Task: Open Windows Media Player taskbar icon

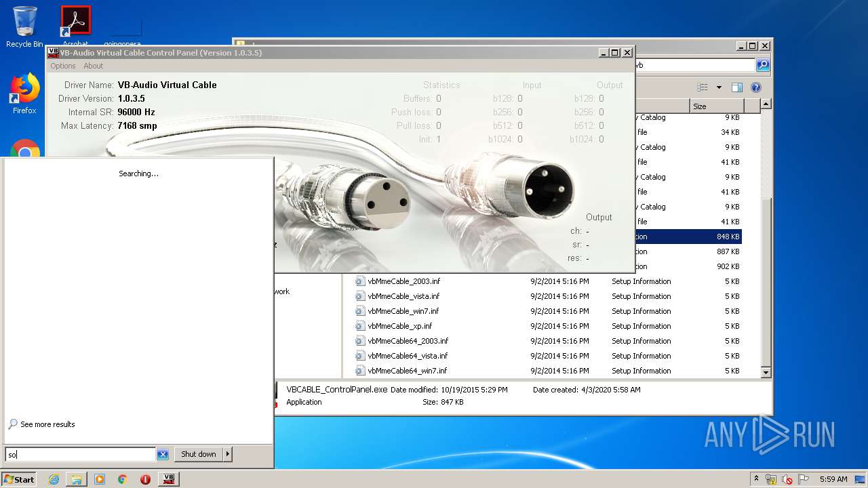Action: click(100, 479)
